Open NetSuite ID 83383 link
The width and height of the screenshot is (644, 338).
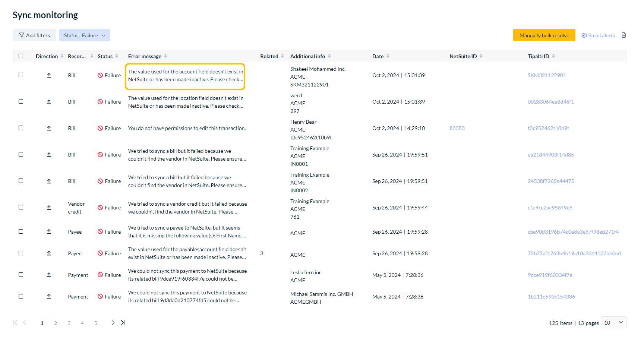457,128
